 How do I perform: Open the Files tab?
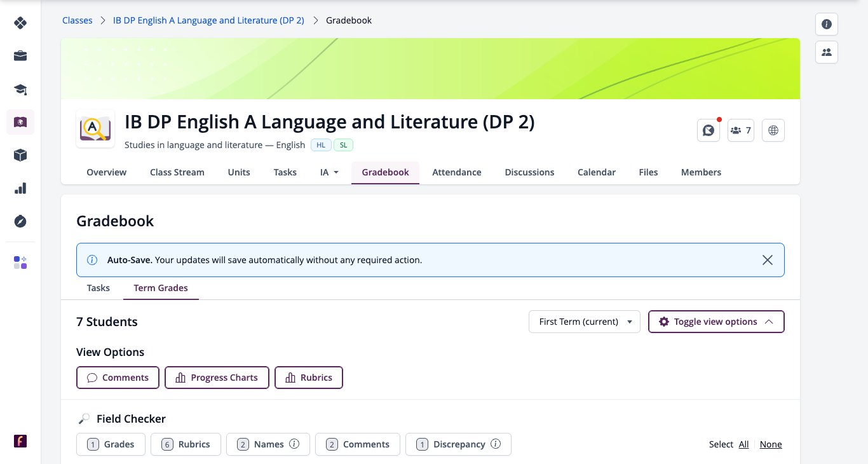[x=648, y=172]
